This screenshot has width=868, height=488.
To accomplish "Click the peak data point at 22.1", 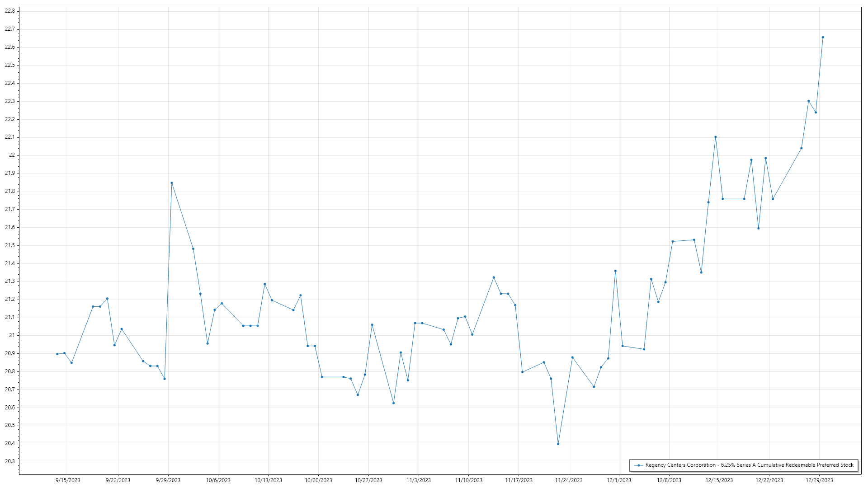I will pos(716,137).
